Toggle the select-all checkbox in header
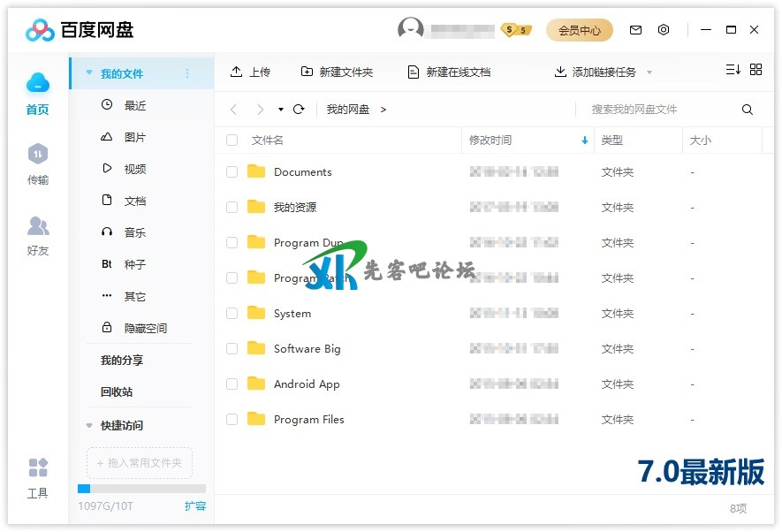The width and height of the screenshot is (782, 532). pos(232,141)
